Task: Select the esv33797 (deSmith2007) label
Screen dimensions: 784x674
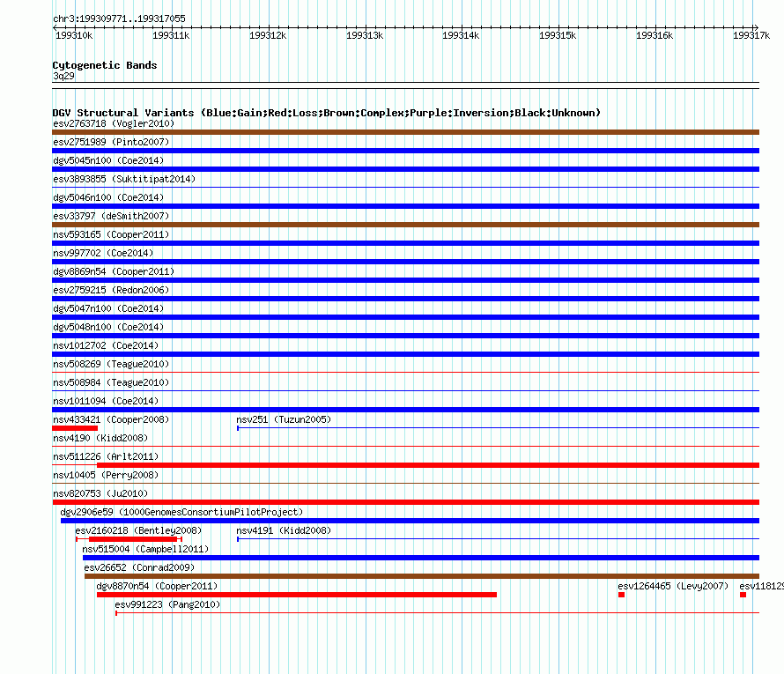Action: tap(111, 216)
